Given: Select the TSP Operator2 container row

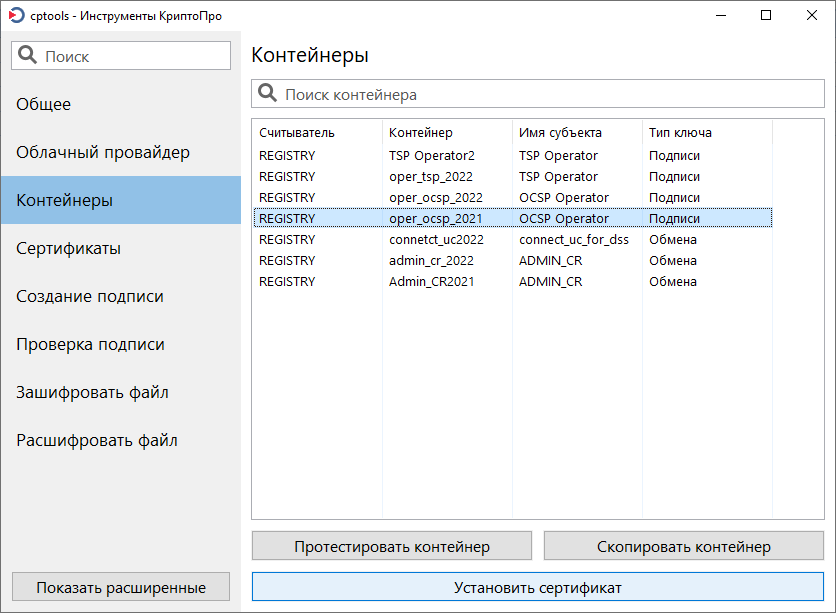Looking at the screenshot, I should 513,156.
